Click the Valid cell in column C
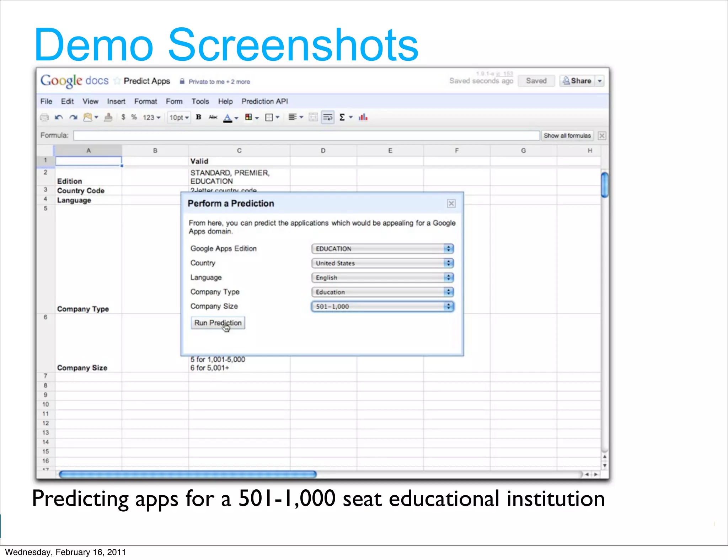Image resolution: width=728 pixels, height=560 pixels. point(239,161)
